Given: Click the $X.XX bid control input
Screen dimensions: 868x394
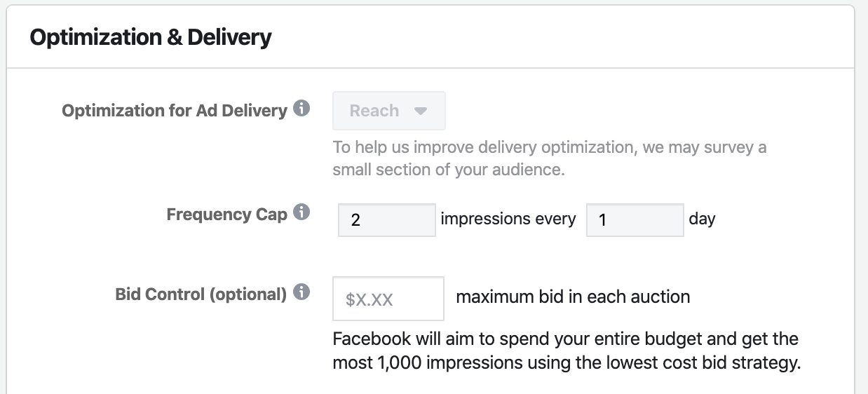Looking at the screenshot, I should click(x=388, y=299).
